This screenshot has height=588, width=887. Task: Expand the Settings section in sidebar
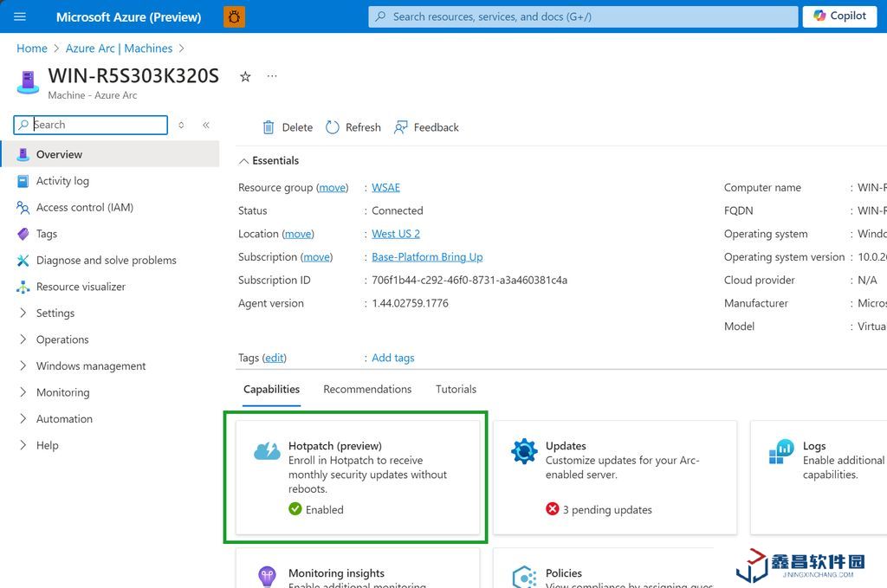coord(55,313)
